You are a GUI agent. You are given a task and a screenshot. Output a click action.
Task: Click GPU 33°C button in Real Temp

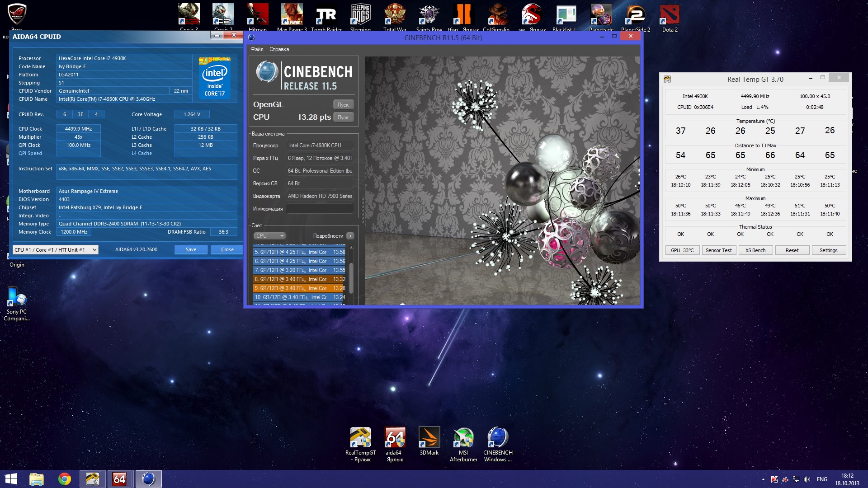click(682, 250)
